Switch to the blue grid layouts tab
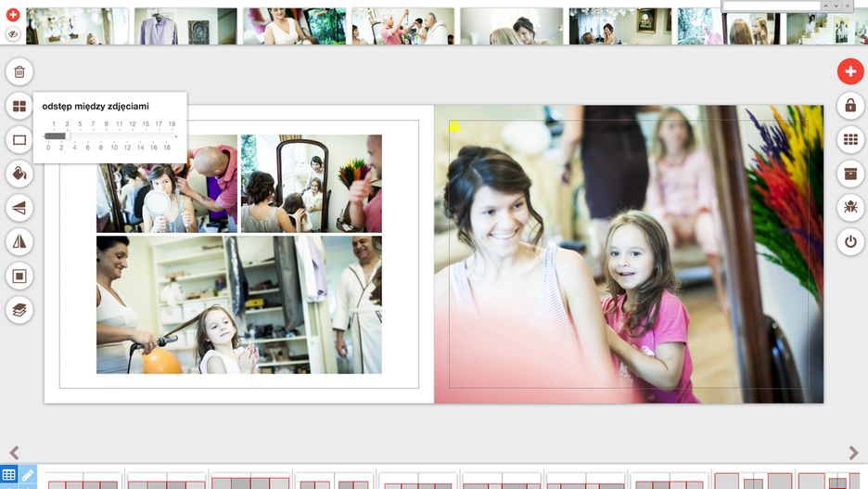The image size is (868, 489). [x=9, y=474]
